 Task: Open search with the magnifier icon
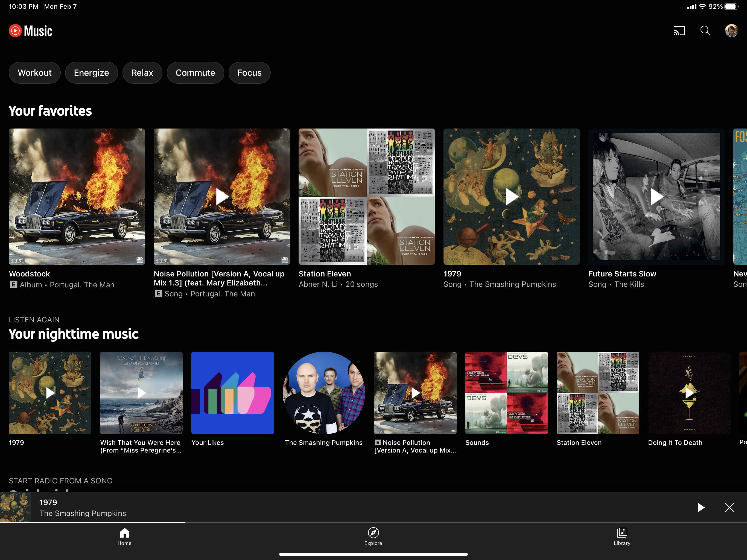click(x=705, y=31)
